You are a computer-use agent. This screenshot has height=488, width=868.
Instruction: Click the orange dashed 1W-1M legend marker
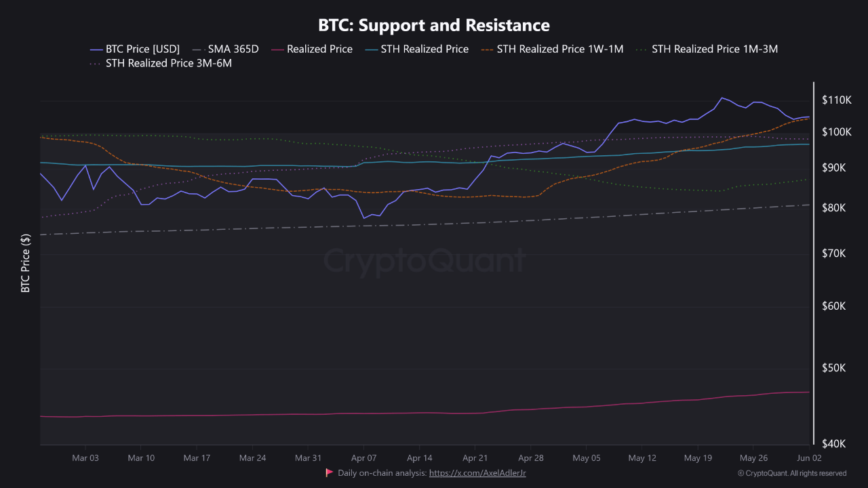488,49
